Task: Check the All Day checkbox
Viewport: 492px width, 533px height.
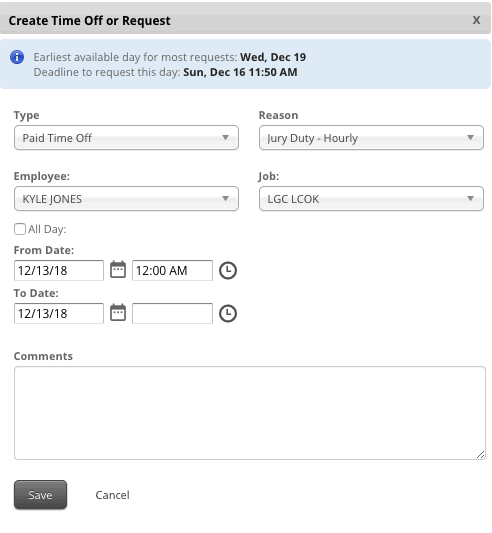Action: click(x=20, y=229)
